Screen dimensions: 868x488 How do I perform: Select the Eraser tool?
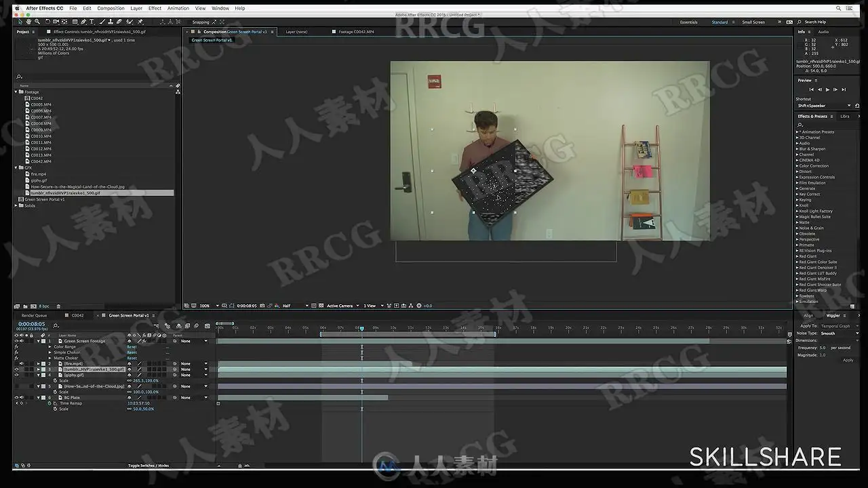119,22
